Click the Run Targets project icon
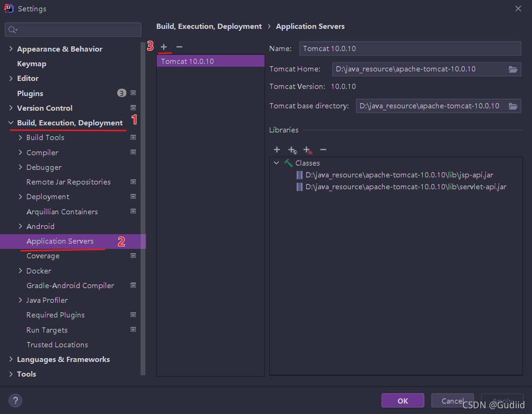Image resolution: width=532 pixels, height=414 pixels. tap(133, 330)
